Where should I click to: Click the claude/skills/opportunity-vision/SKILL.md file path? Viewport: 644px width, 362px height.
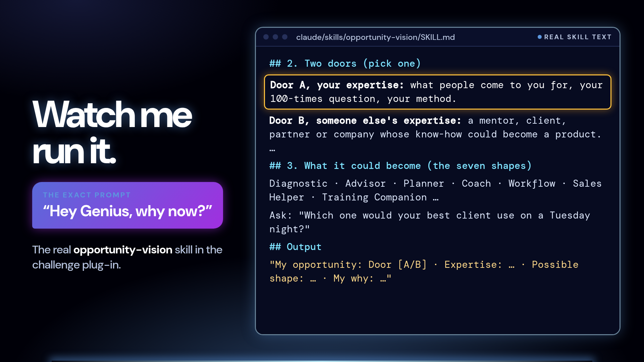375,37
